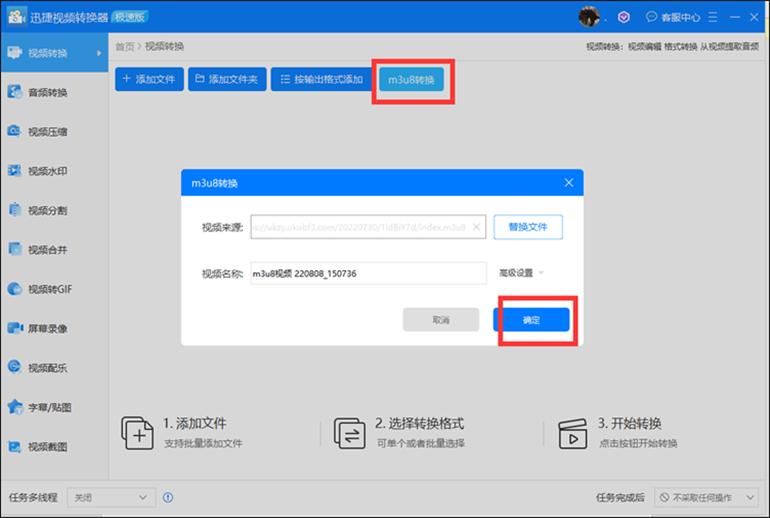Click the 极速版 badge in the title

pyautogui.click(x=130, y=17)
